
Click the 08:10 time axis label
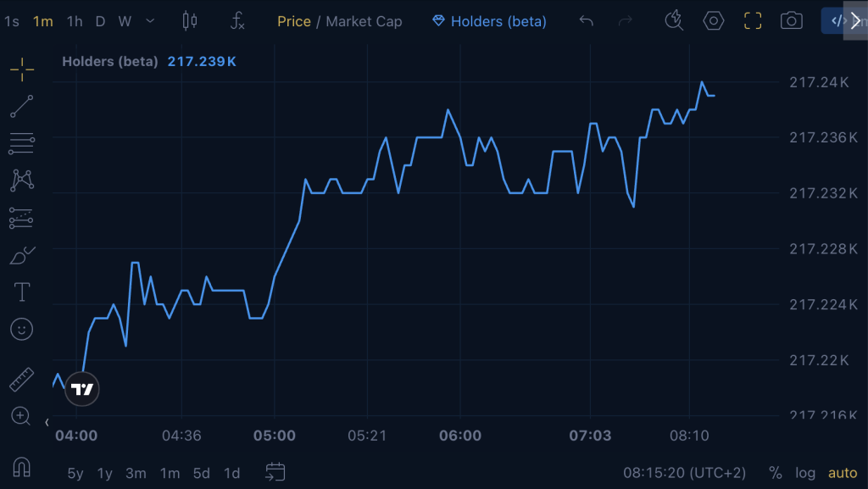click(689, 436)
